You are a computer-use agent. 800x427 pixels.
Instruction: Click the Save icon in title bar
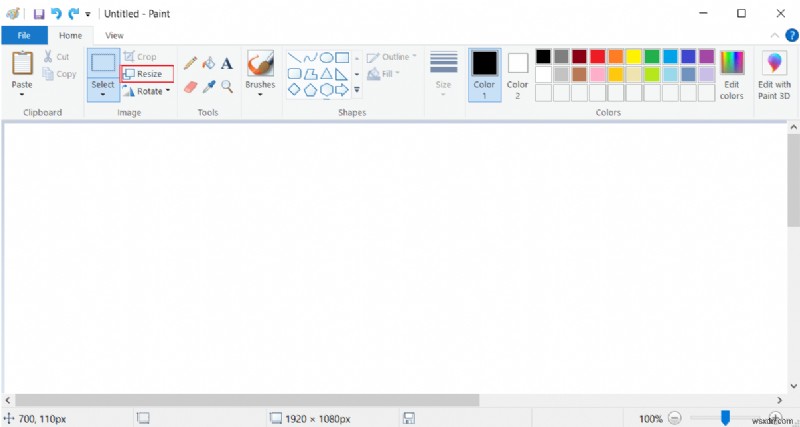(39, 14)
